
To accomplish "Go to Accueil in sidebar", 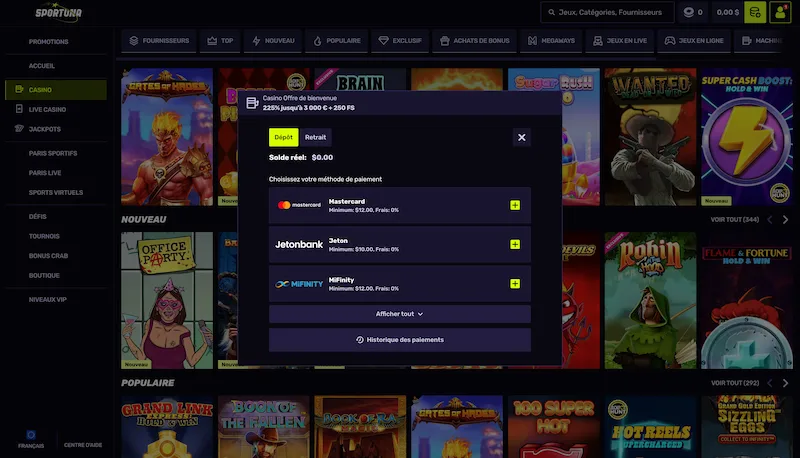I will [x=42, y=66].
